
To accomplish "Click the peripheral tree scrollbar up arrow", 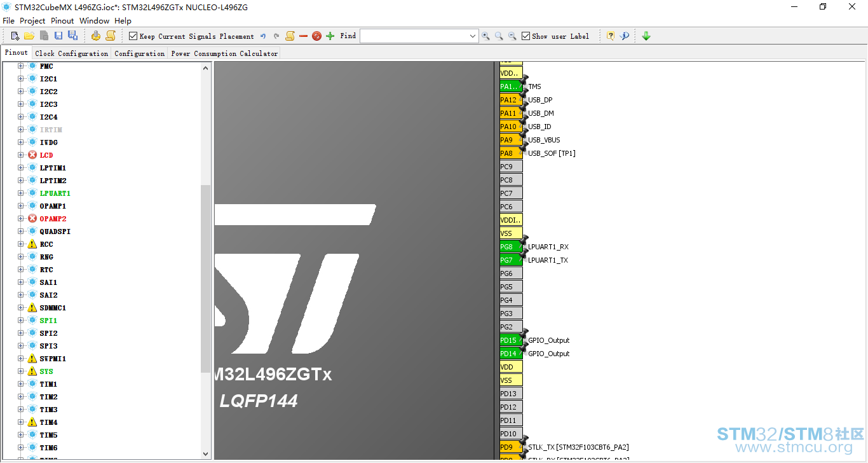I will tap(205, 67).
